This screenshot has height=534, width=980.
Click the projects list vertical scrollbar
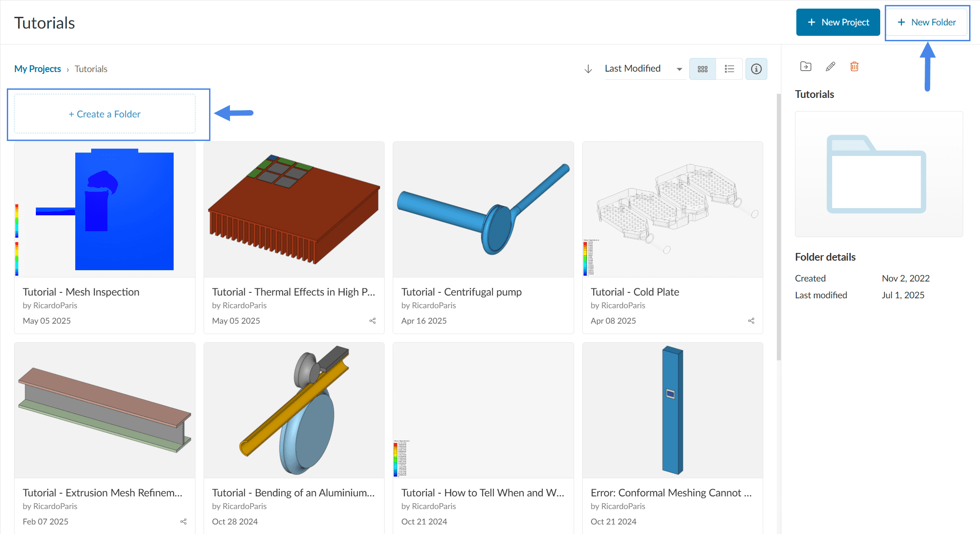(x=779, y=227)
